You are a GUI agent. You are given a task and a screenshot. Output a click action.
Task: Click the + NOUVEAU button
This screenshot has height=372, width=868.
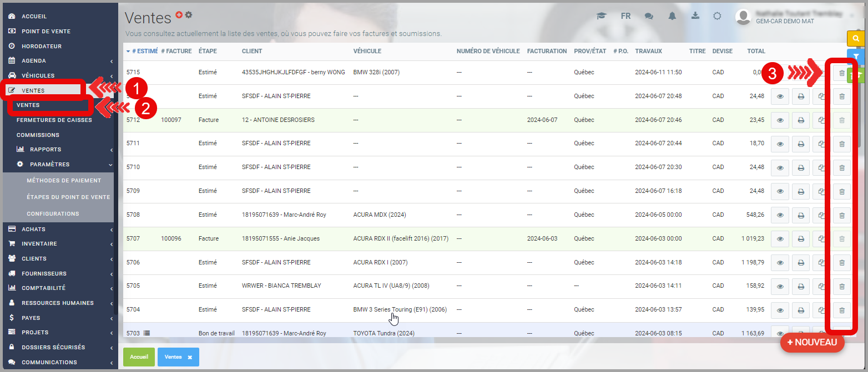(x=811, y=343)
